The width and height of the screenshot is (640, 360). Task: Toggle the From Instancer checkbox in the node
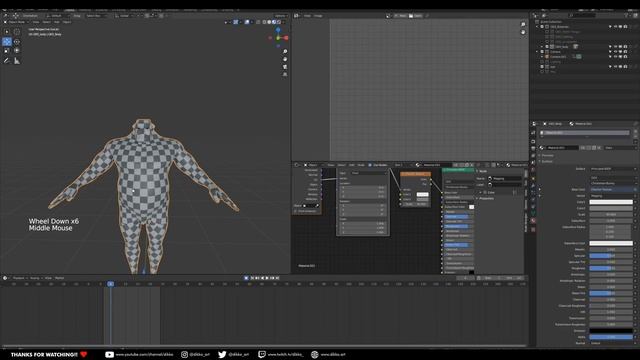tap(296, 211)
